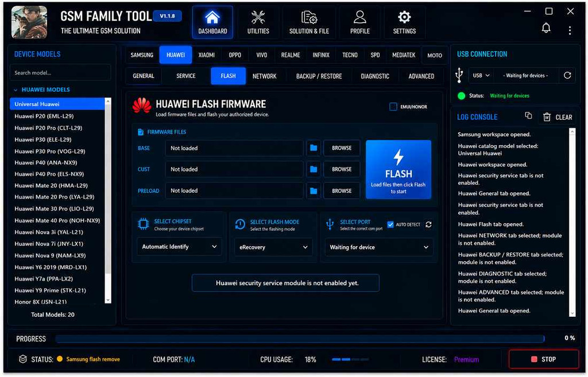Click the progress bar

click(x=300, y=339)
